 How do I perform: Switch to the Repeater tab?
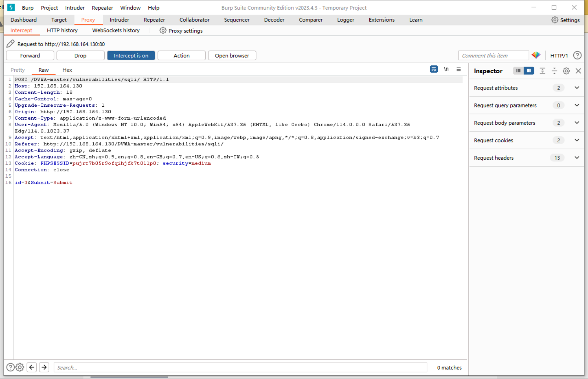[154, 20]
